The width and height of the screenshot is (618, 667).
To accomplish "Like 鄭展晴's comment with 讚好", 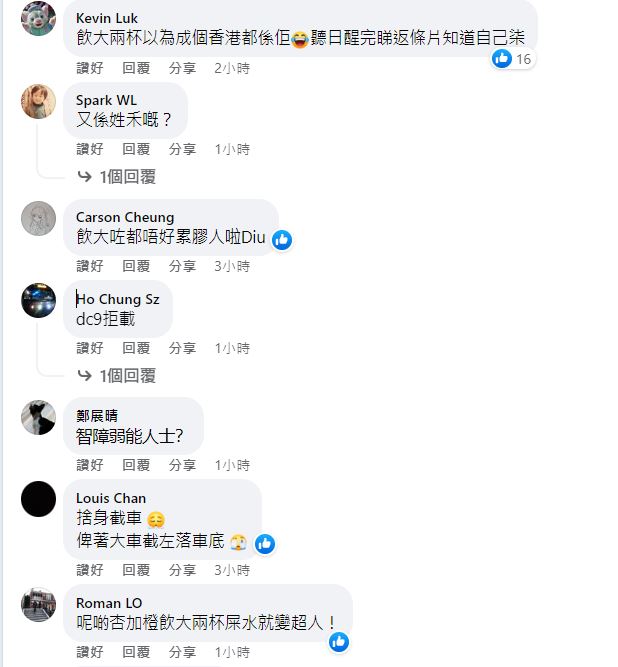I will 90,465.
